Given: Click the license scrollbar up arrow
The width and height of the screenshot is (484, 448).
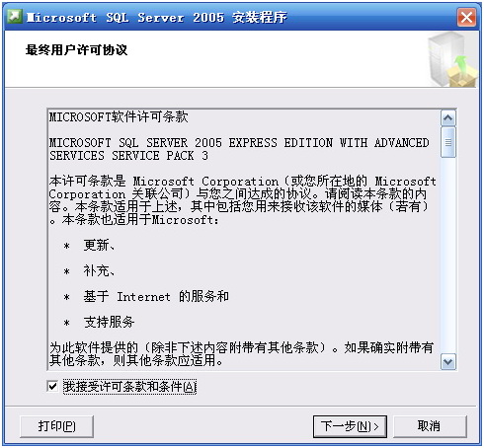Looking at the screenshot, I should click(448, 118).
